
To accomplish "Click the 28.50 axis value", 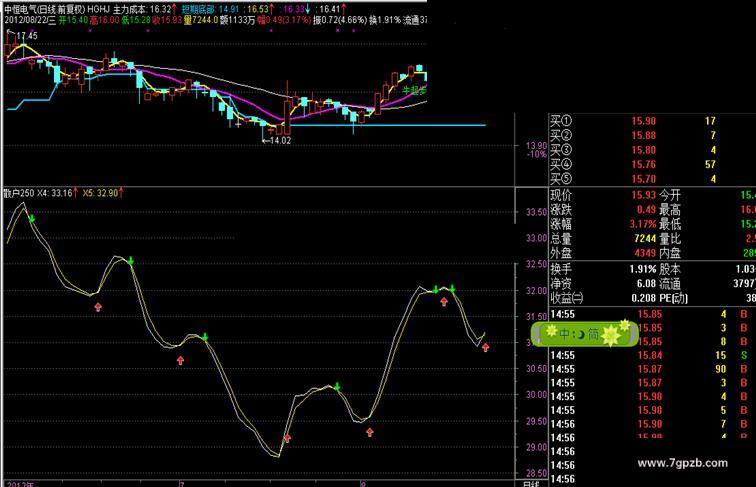I will pos(536,473).
